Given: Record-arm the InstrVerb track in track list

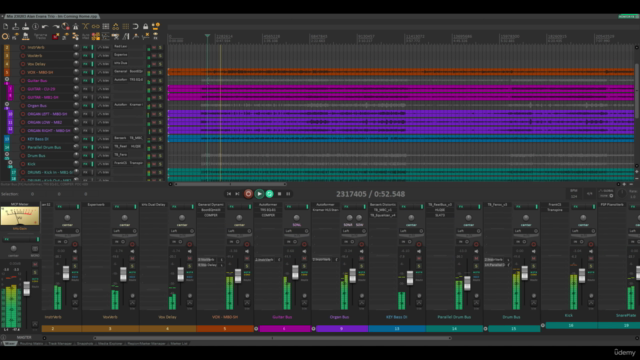Looking at the screenshot, I should 23,47.
